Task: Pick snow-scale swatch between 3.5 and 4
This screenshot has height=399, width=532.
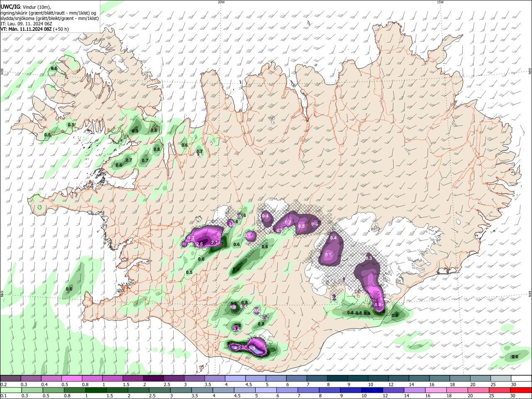Action: tap(214, 379)
